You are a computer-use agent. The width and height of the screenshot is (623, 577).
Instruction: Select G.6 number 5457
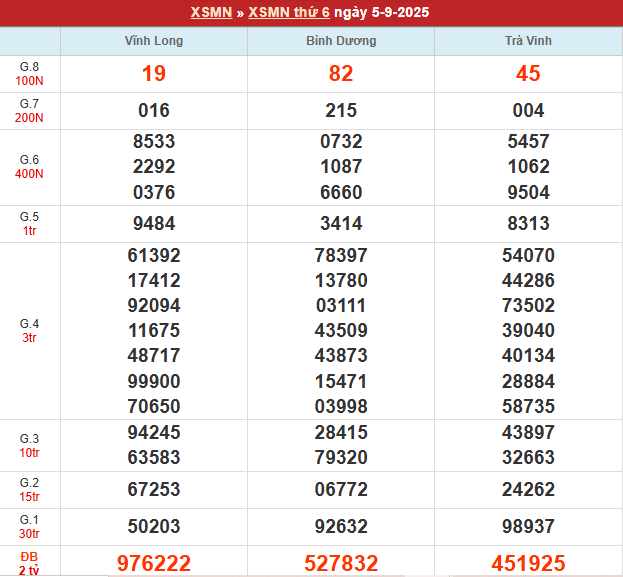coord(528,141)
